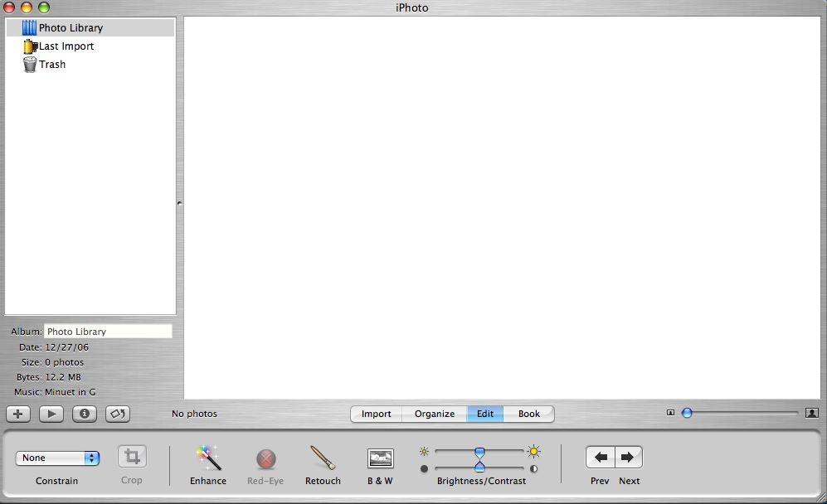Toggle the info panel with the i button
827x504 pixels.
click(85, 414)
